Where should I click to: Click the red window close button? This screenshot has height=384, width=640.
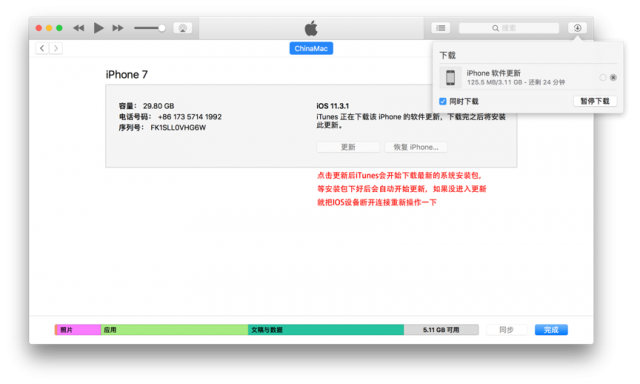point(39,28)
